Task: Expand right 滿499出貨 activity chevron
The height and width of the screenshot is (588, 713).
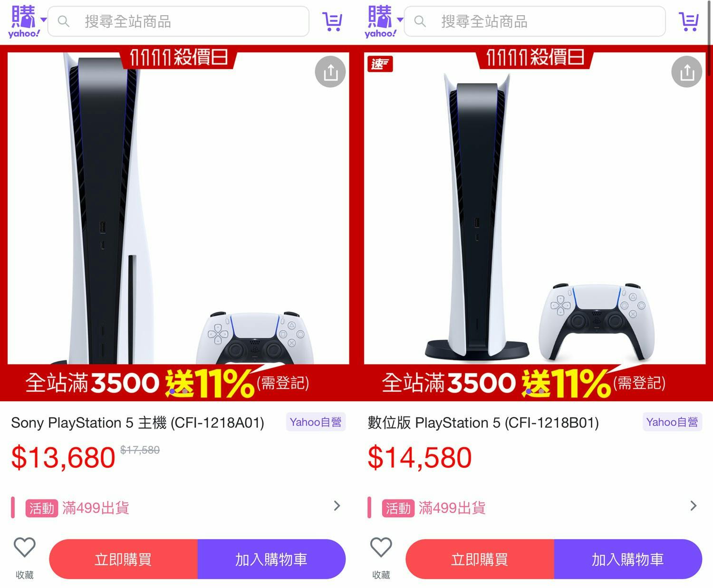Action: pyautogui.click(x=694, y=506)
